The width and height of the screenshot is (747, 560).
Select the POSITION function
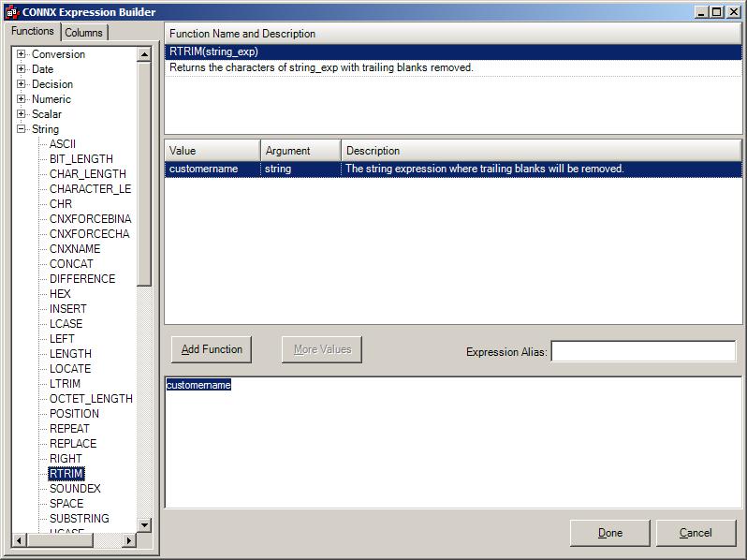coord(74,414)
